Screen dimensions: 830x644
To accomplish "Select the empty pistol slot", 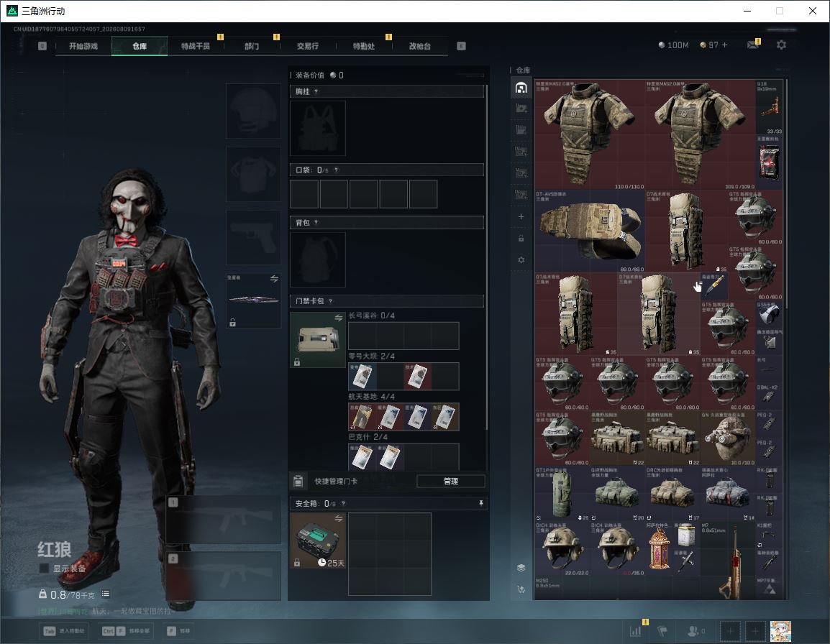I will (x=254, y=237).
